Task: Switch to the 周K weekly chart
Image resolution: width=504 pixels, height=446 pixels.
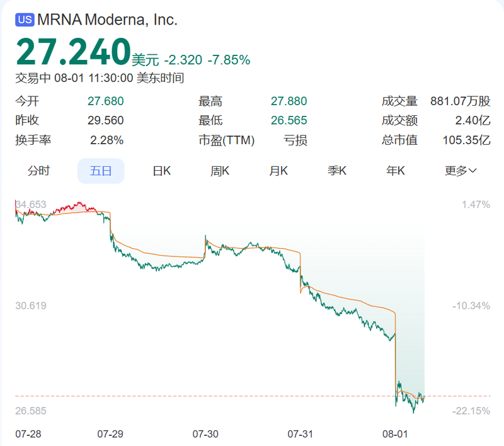Action: point(220,171)
